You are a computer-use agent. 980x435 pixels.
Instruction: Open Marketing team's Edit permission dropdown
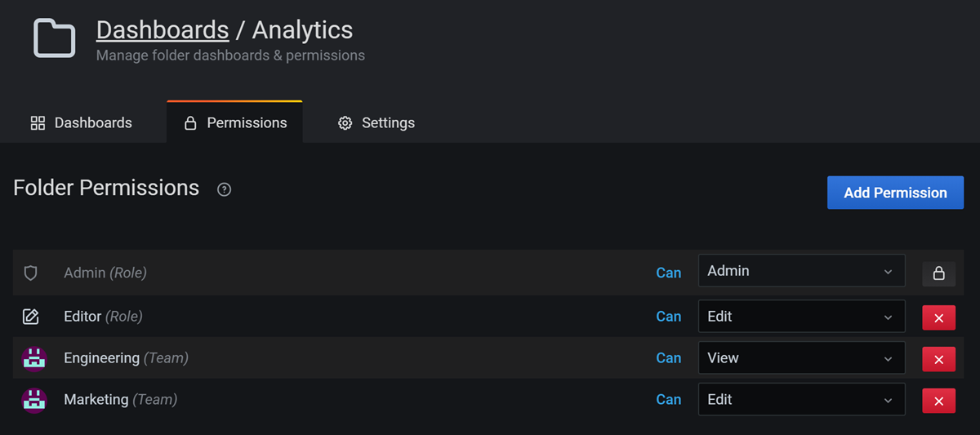(x=801, y=400)
